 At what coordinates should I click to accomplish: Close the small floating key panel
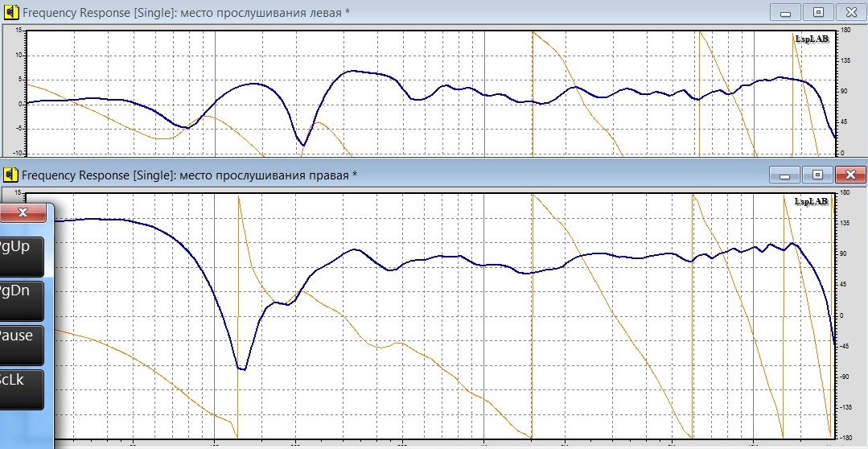tap(23, 212)
